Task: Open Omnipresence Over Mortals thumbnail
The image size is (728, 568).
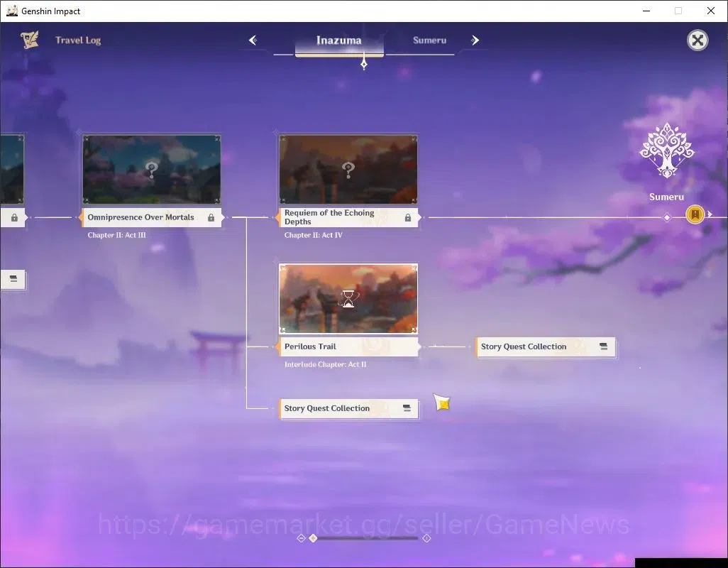Action: pos(152,170)
